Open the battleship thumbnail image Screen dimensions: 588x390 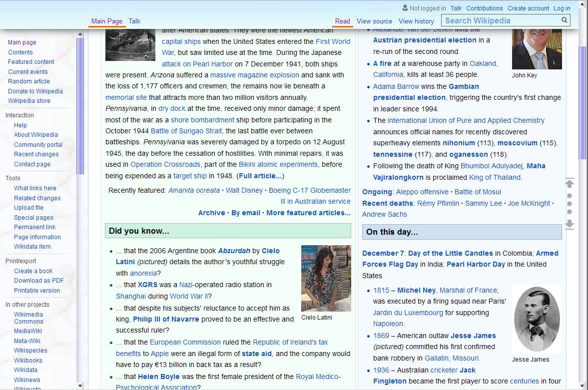click(130, 44)
